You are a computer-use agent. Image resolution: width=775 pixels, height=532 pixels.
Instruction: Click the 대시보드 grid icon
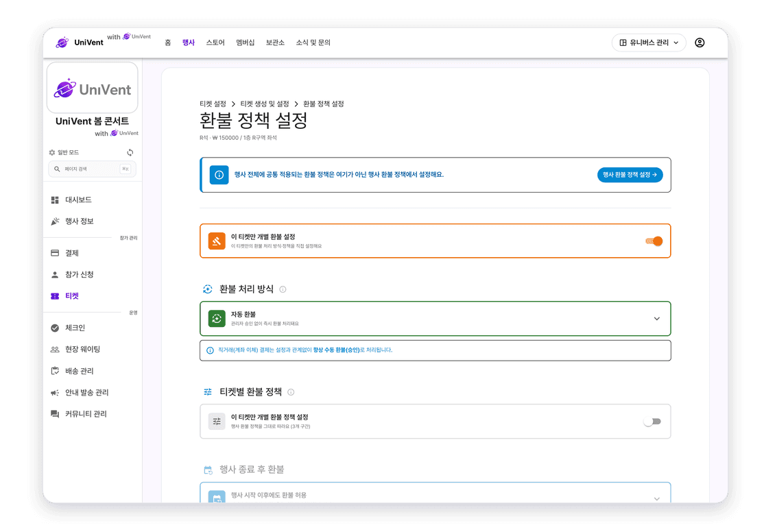click(55, 199)
